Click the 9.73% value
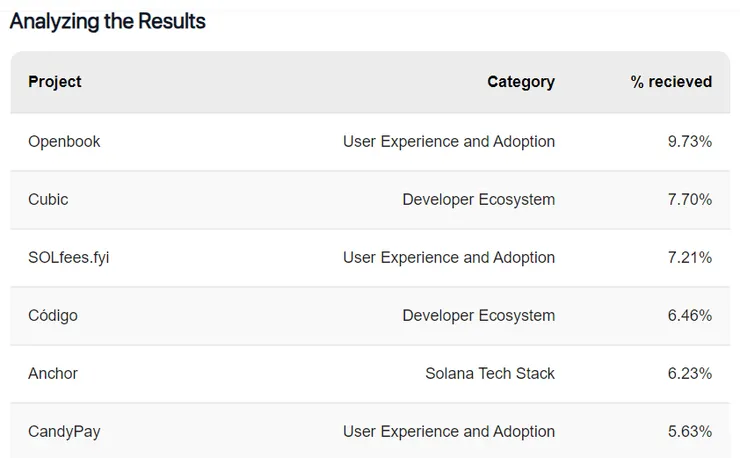Screen dimensions: 740x458 [x=689, y=141]
